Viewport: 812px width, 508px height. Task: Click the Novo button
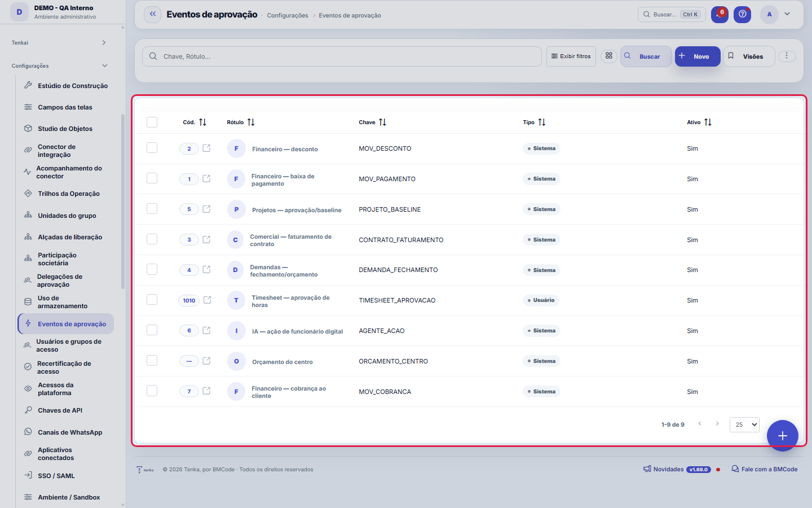(x=698, y=56)
